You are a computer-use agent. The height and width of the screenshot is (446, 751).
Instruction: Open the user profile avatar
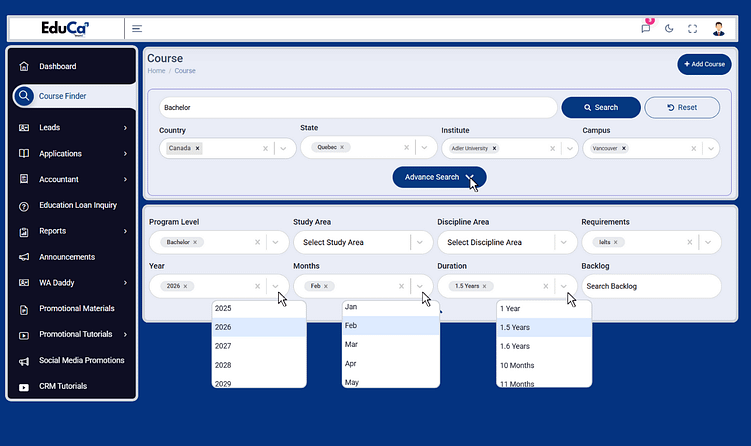point(720,29)
